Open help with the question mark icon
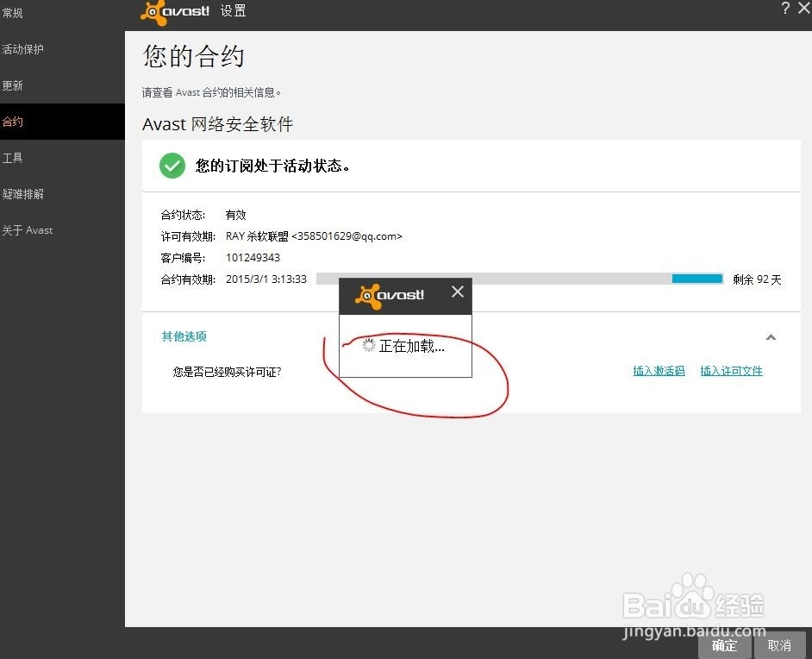Screen dimensions: 812x659 click(x=785, y=8)
